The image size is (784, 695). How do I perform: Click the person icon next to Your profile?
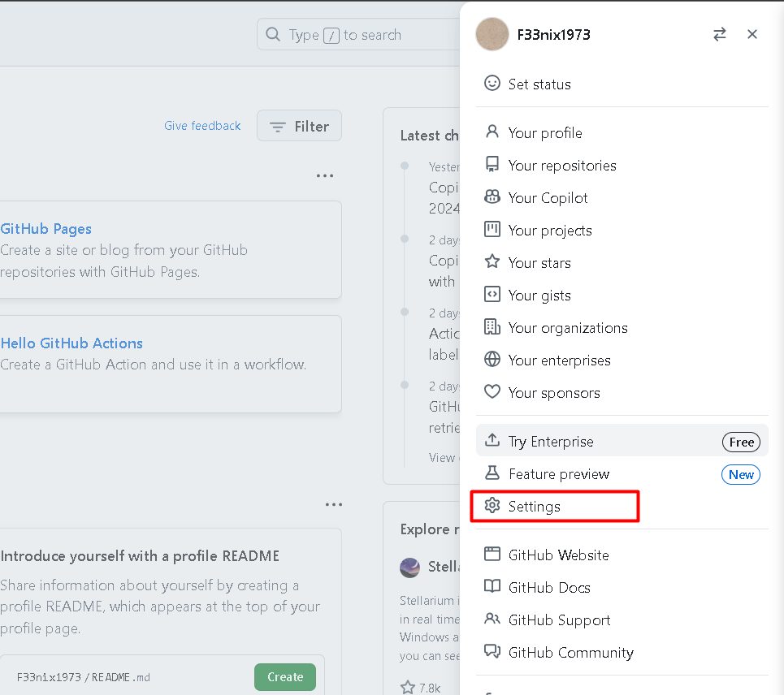[492, 132]
